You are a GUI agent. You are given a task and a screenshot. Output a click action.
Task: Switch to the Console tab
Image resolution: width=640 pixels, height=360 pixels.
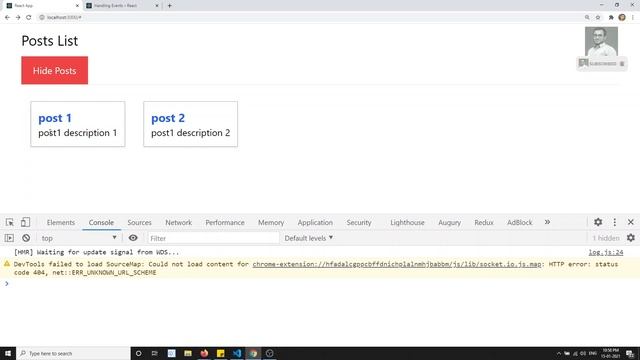click(x=101, y=222)
